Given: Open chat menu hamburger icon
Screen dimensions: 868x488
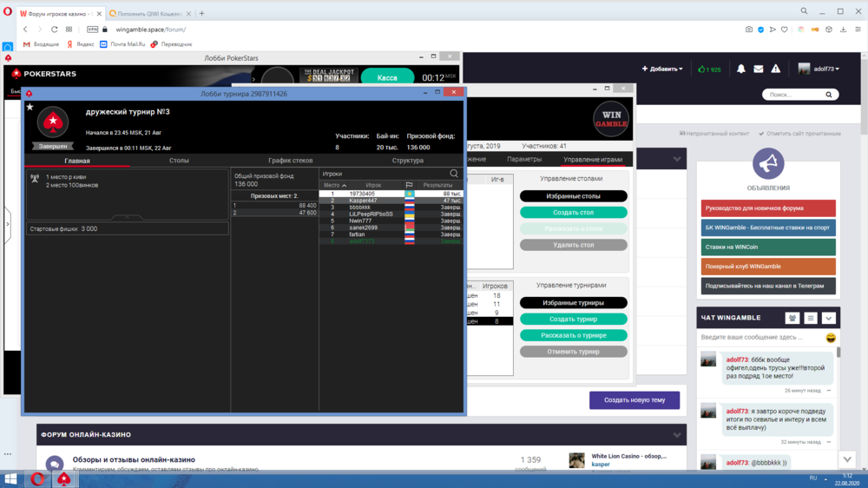Looking at the screenshot, I should point(810,319).
